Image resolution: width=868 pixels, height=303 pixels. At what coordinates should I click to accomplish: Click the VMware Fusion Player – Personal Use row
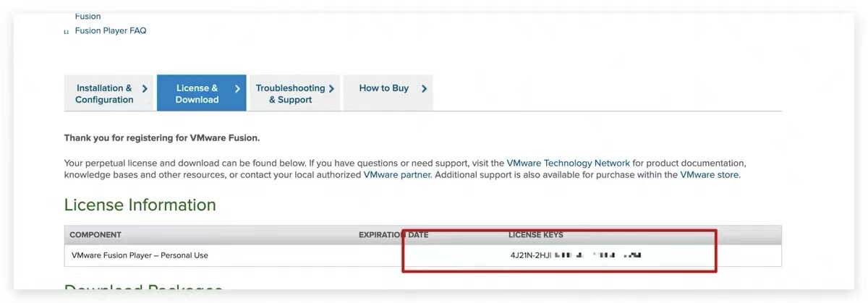point(422,255)
